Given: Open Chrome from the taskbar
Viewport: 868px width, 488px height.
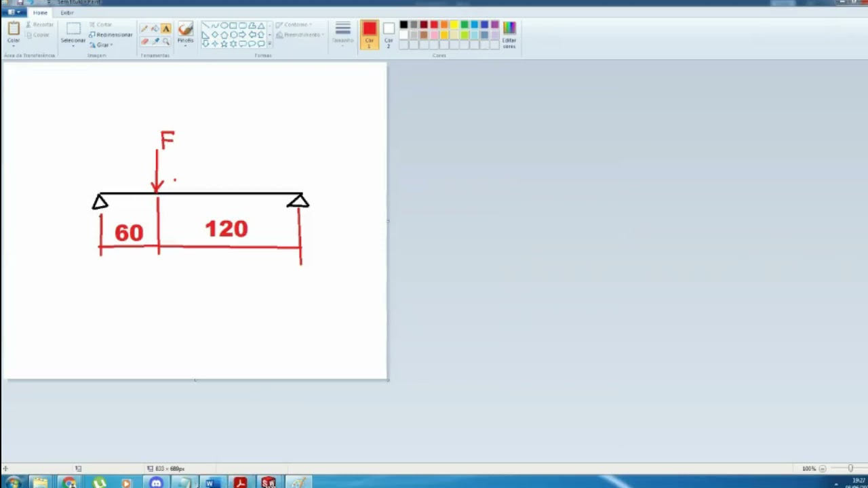Looking at the screenshot, I should click(69, 483).
